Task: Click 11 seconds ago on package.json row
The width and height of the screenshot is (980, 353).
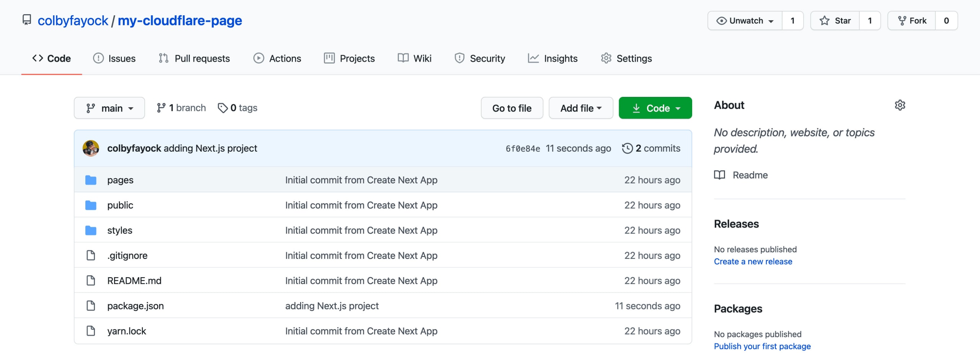Action: point(648,306)
